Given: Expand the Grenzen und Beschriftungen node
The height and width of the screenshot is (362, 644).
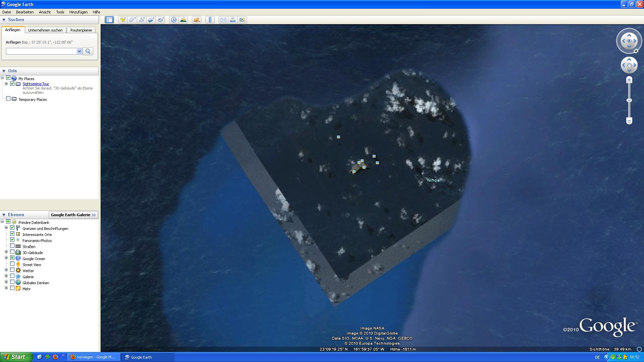Looking at the screenshot, I should (6, 228).
